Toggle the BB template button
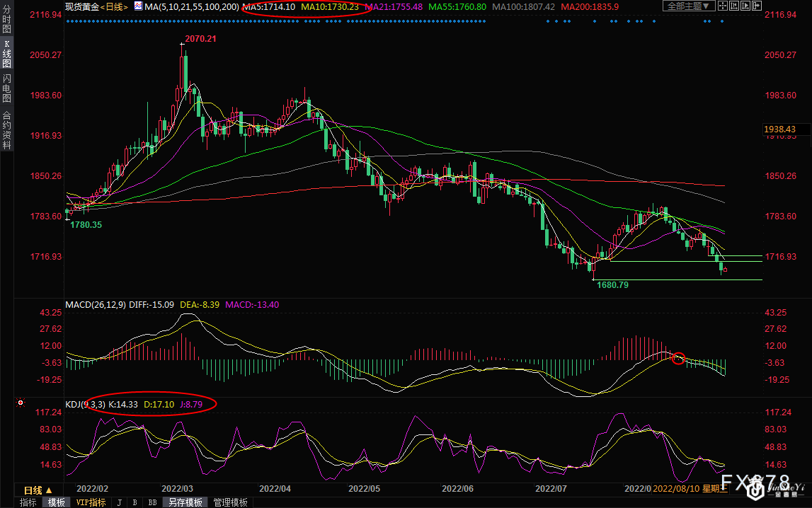Viewport: 812px width, 508px height. tap(151, 502)
